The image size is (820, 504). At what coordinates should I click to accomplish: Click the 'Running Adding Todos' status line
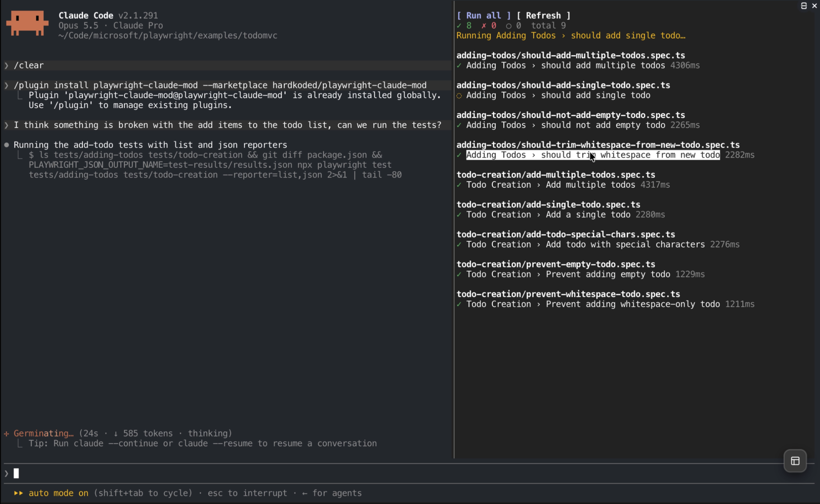tap(571, 36)
